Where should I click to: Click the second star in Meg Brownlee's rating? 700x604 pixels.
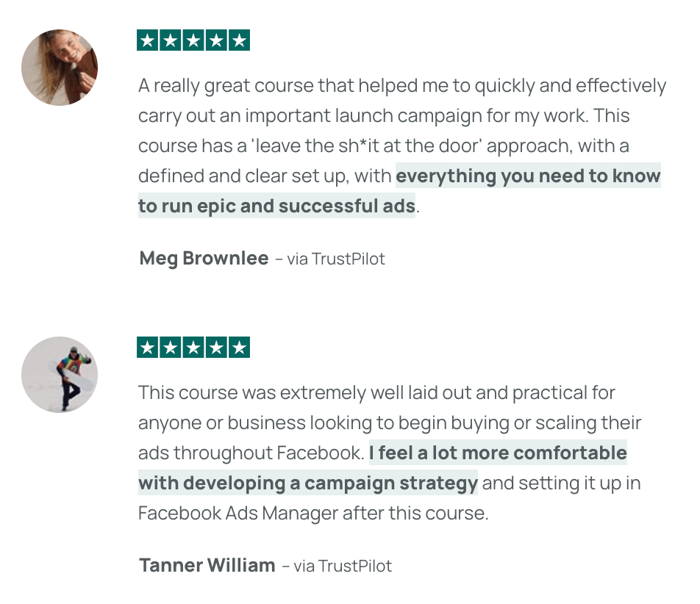coord(171,40)
